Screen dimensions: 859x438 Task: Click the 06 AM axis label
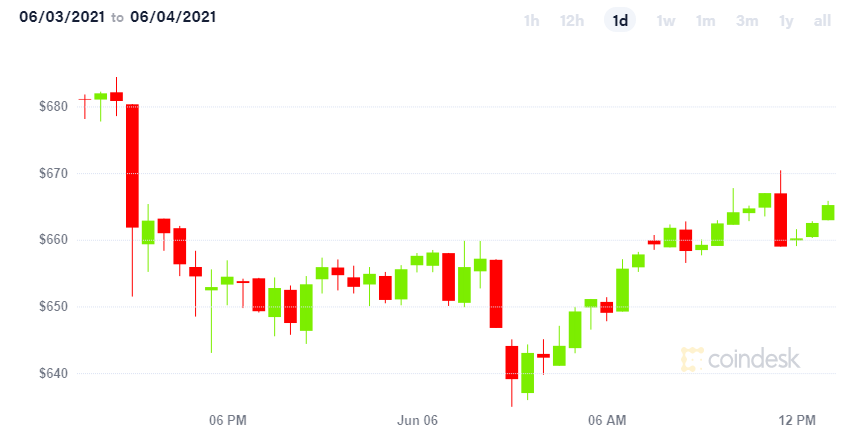coord(607,420)
